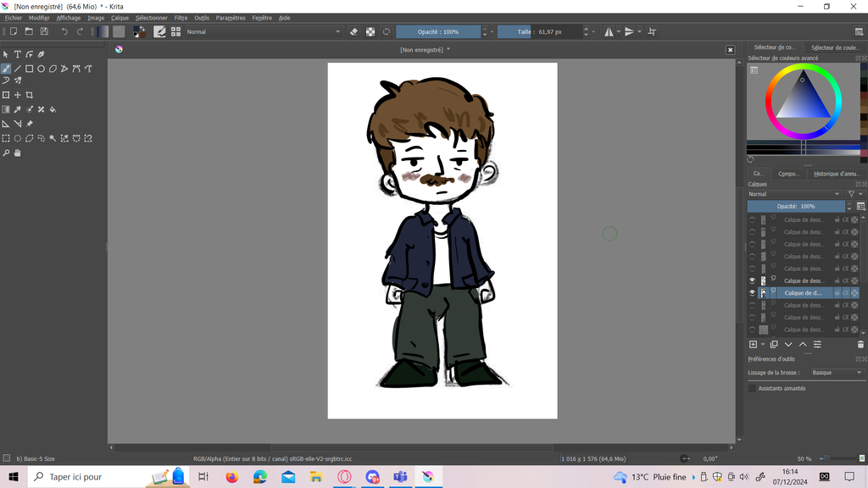The image size is (868, 488).
Task: Select the Zoom magnifier tool
Action: (x=6, y=152)
